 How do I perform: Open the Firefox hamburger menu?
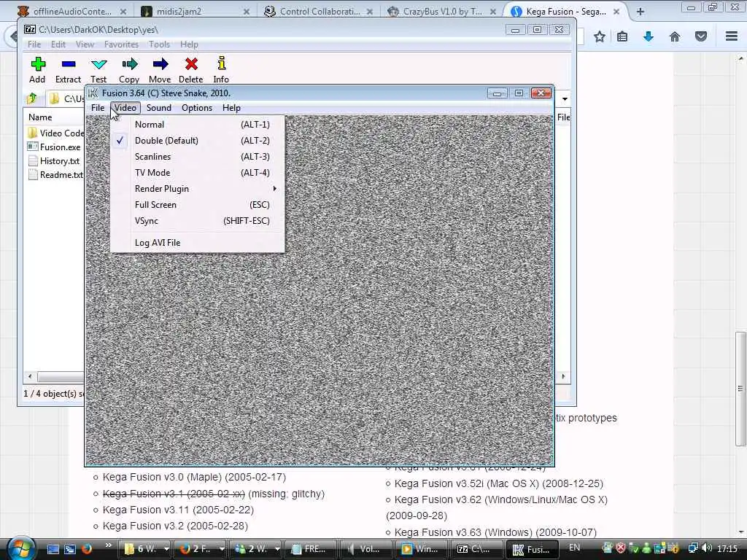(732, 36)
